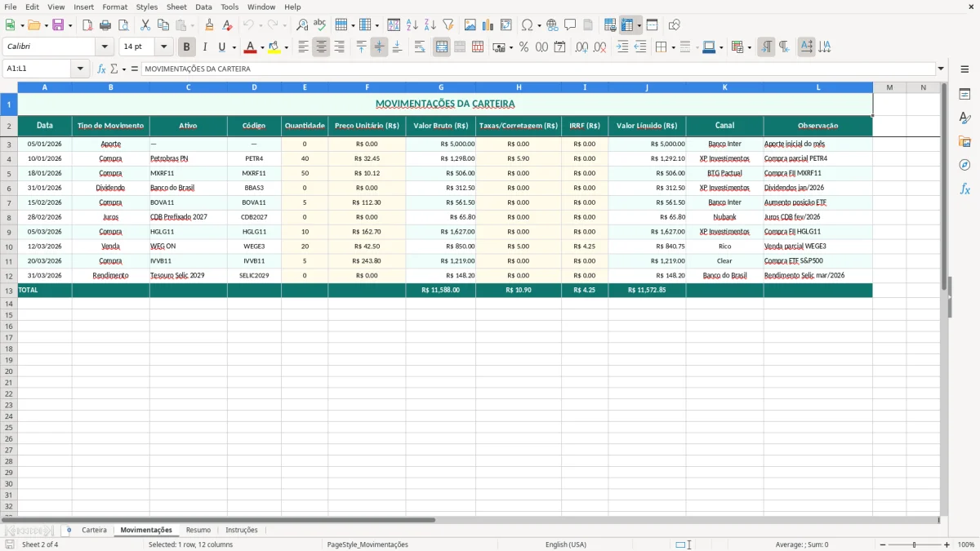Toggle Bold formatting
This screenshot has height=551, width=980.
[187, 47]
